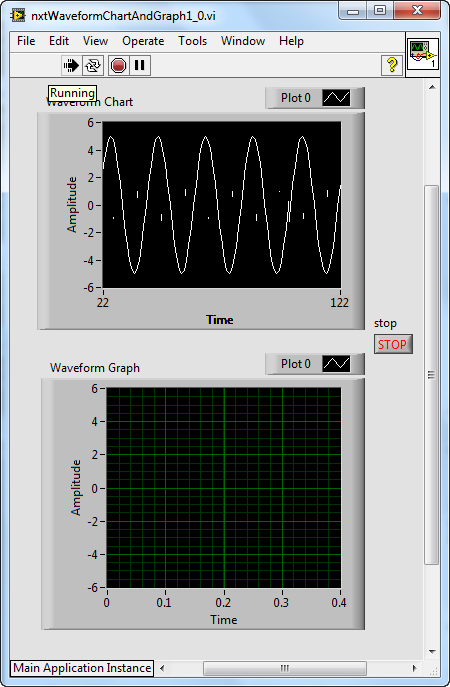
Task: Click the VI icon in the top-right corner
Action: pyautogui.click(x=423, y=54)
